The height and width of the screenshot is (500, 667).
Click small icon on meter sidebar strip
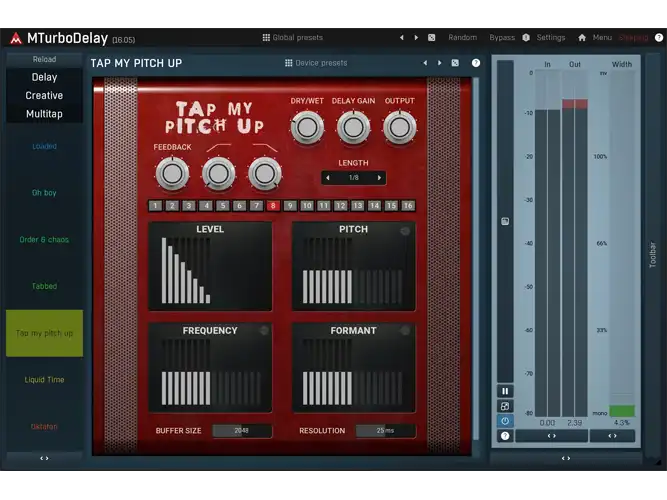[x=505, y=221]
